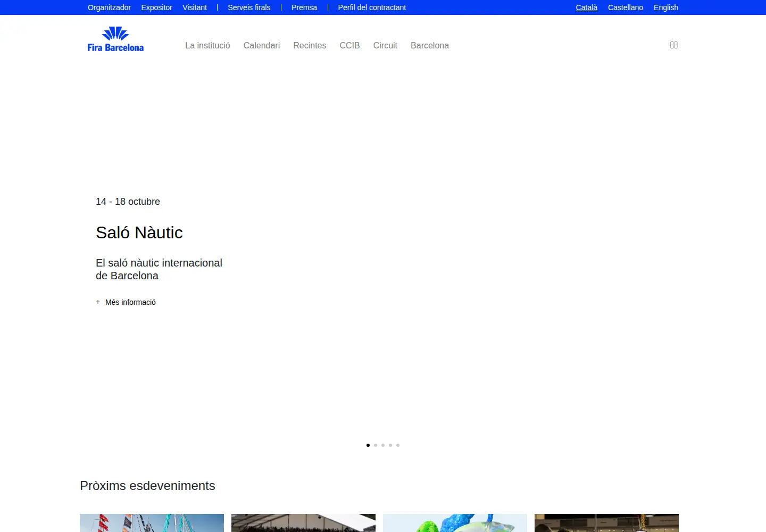Jump to the third carousel slide dot
The height and width of the screenshot is (532, 766).
[383, 445]
